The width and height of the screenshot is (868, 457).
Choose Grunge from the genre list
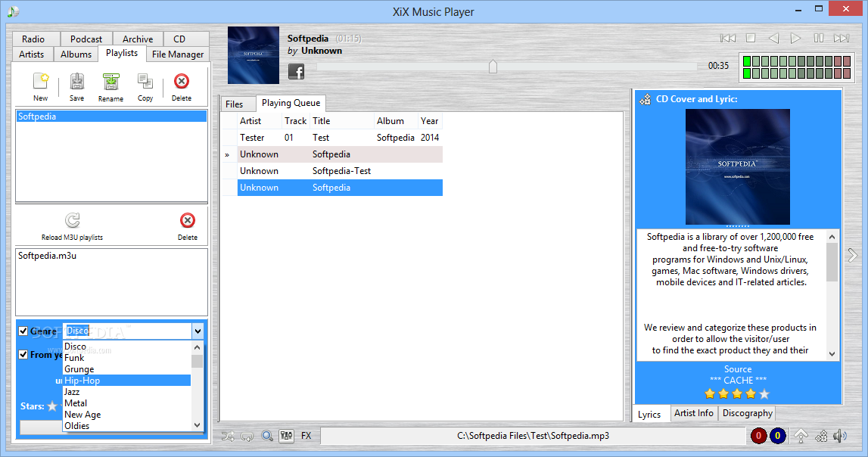tap(127, 369)
